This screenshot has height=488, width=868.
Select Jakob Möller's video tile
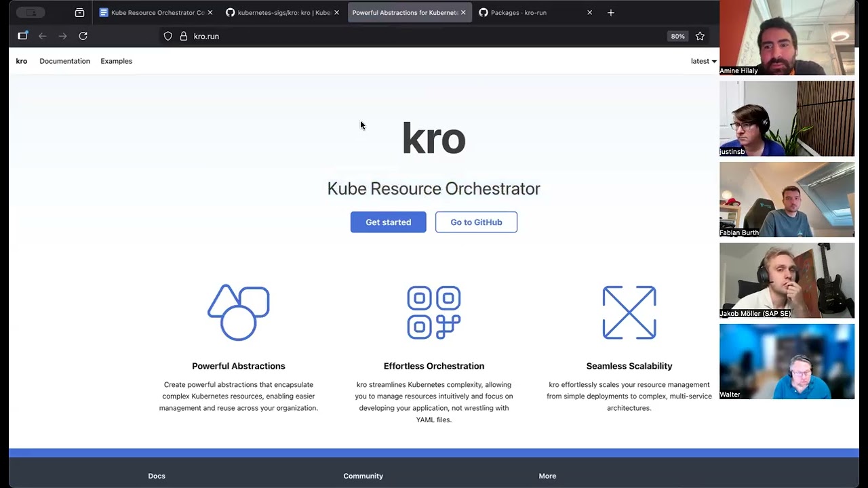pos(787,281)
